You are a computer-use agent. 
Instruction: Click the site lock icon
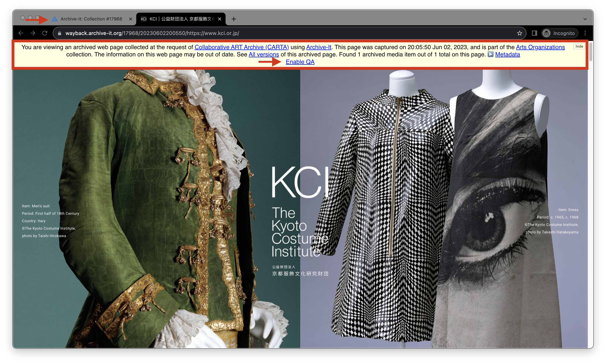(x=59, y=33)
